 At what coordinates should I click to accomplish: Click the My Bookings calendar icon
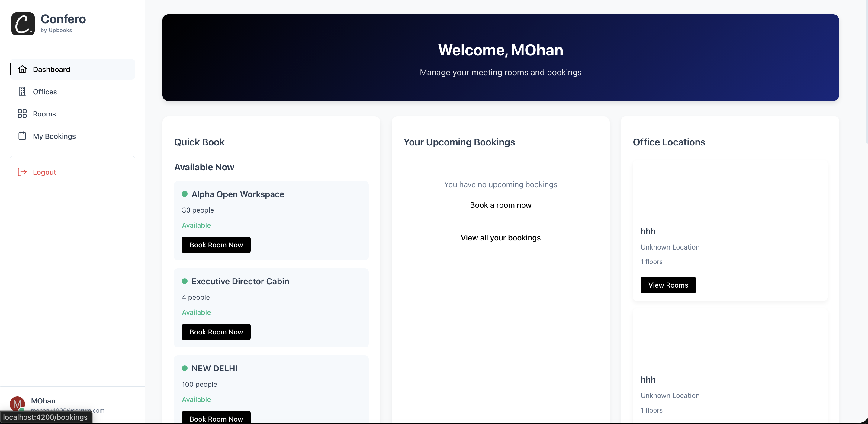[x=22, y=136]
